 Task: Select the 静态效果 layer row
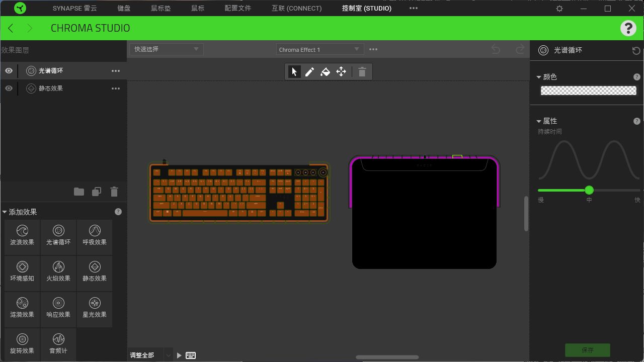click(64, 88)
